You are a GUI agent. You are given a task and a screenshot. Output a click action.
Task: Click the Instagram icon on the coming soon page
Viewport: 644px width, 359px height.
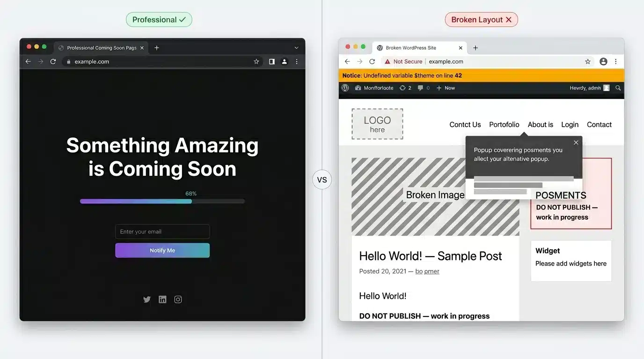178,299
